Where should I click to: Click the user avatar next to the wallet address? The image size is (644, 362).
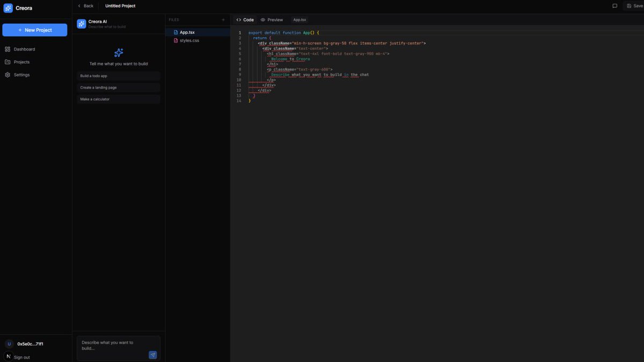tap(9, 343)
